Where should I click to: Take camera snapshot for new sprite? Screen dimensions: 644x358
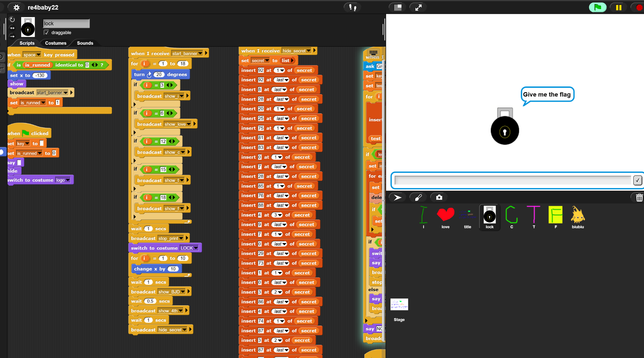point(439,197)
